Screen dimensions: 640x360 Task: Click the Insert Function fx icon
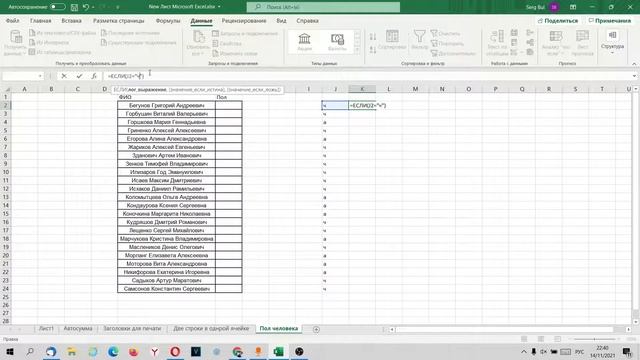click(x=94, y=76)
